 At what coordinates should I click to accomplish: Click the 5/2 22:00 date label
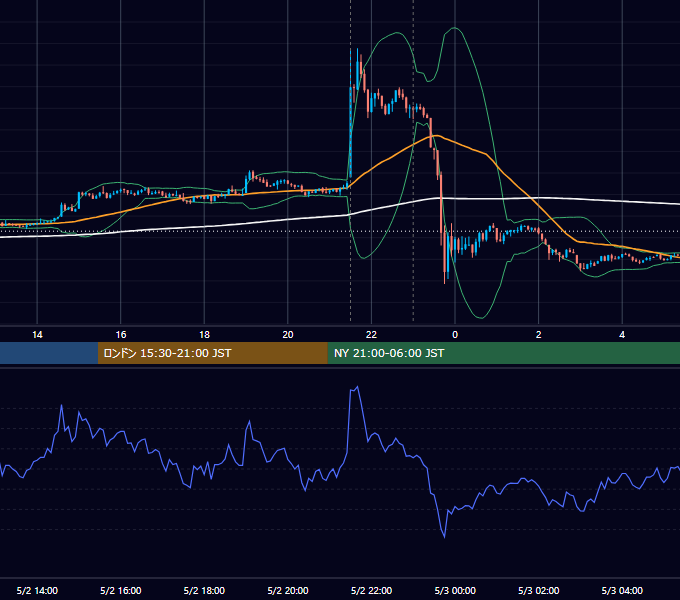[372, 590]
